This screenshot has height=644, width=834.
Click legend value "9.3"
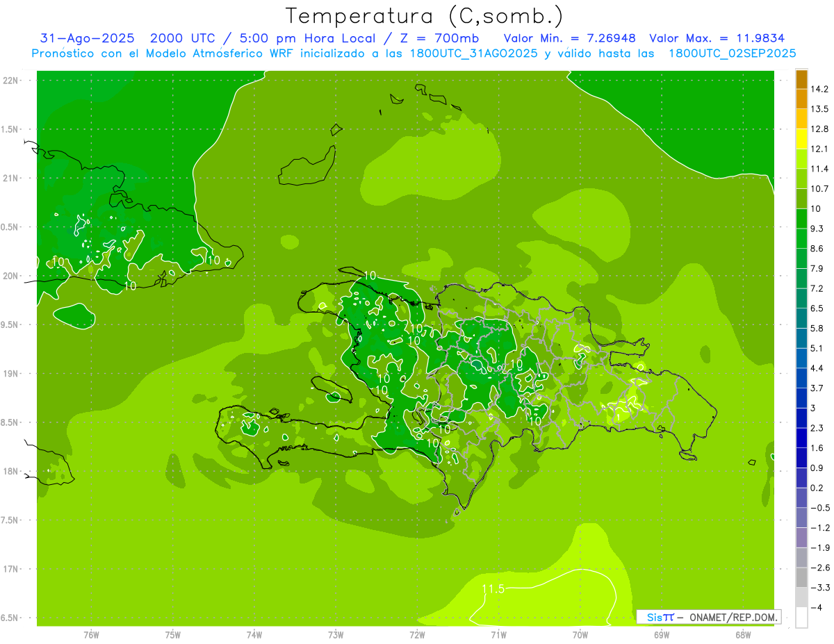click(817, 229)
